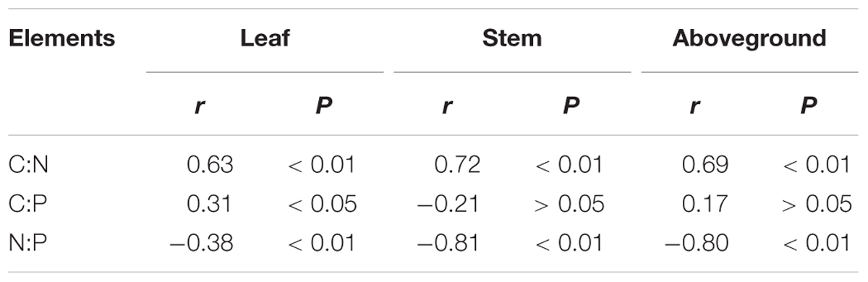Select the C:P row label

point(27,204)
